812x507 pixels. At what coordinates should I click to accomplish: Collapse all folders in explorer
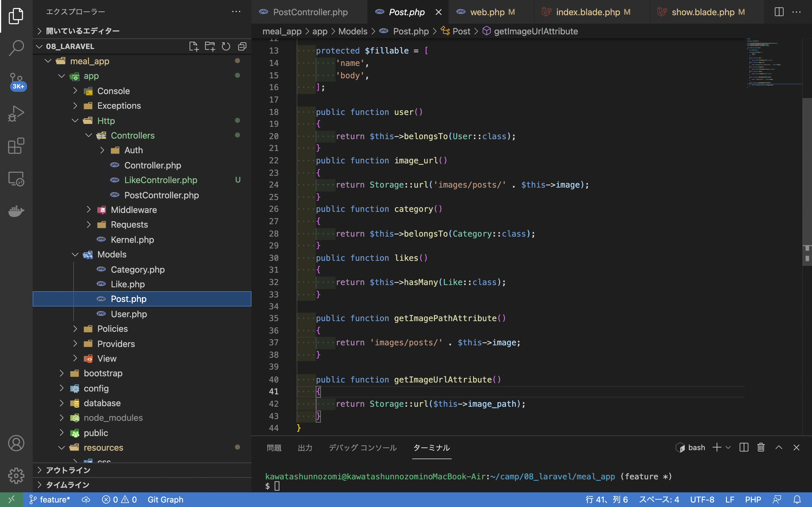(x=242, y=46)
